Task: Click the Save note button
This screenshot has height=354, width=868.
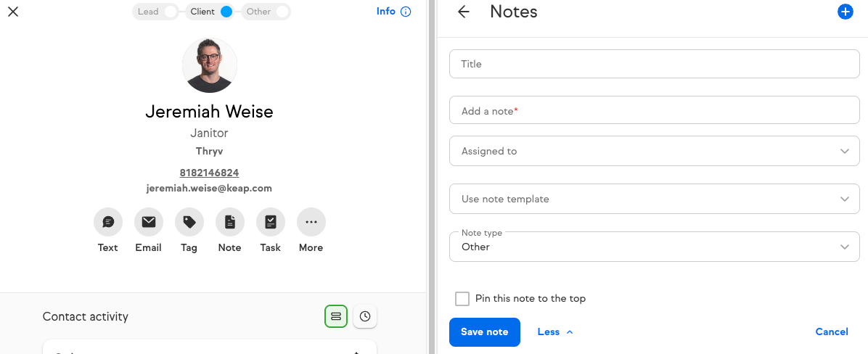Action: 484,332
